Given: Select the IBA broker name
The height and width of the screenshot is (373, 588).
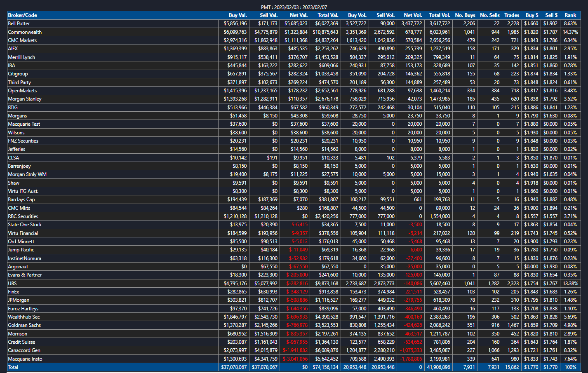Looking at the screenshot, I should [x=12, y=66].
